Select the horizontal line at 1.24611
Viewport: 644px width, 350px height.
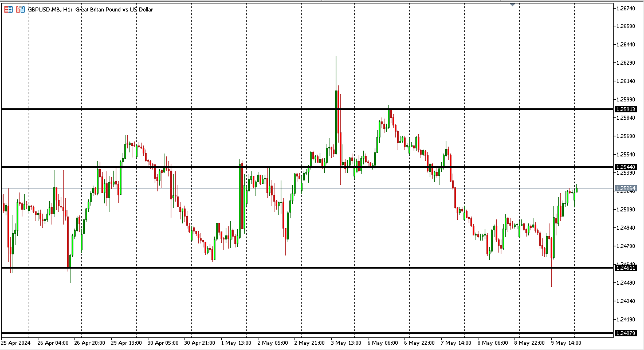[x=286, y=268]
